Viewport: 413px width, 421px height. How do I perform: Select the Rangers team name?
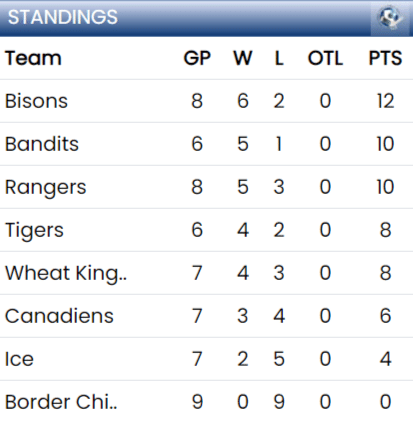click(46, 187)
